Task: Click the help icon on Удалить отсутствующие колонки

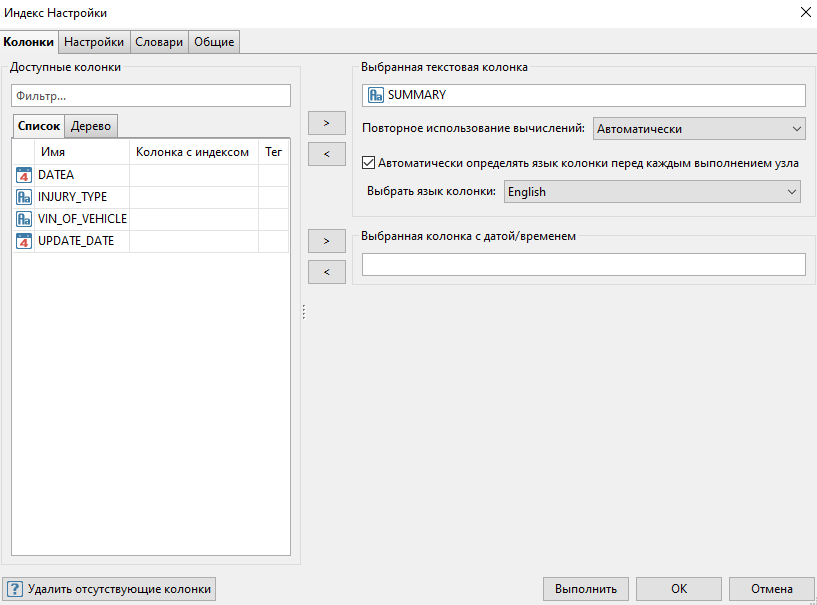Action: click(x=15, y=589)
